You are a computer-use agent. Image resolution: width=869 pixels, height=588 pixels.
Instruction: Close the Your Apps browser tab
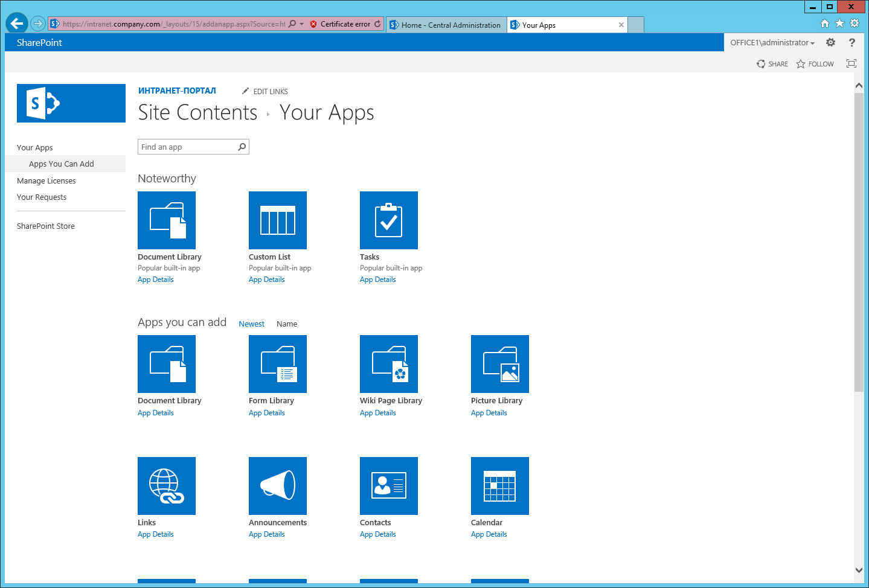[621, 25]
